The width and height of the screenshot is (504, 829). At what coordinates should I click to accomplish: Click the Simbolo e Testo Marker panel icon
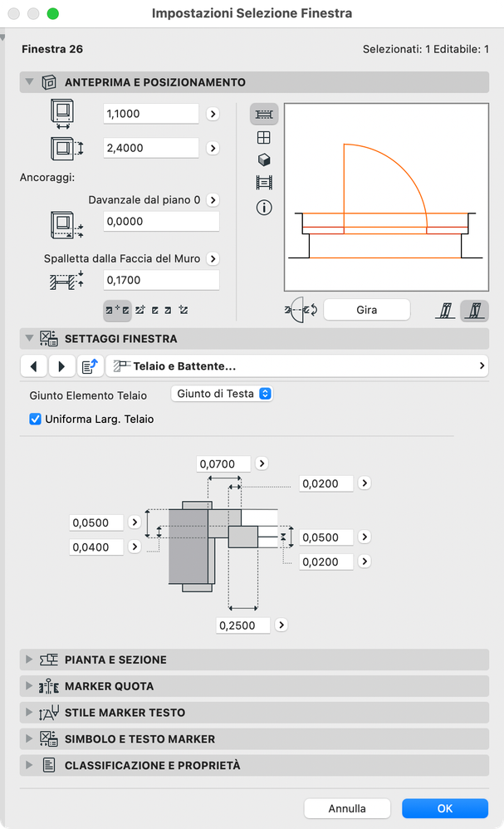[x=49, y=738]
